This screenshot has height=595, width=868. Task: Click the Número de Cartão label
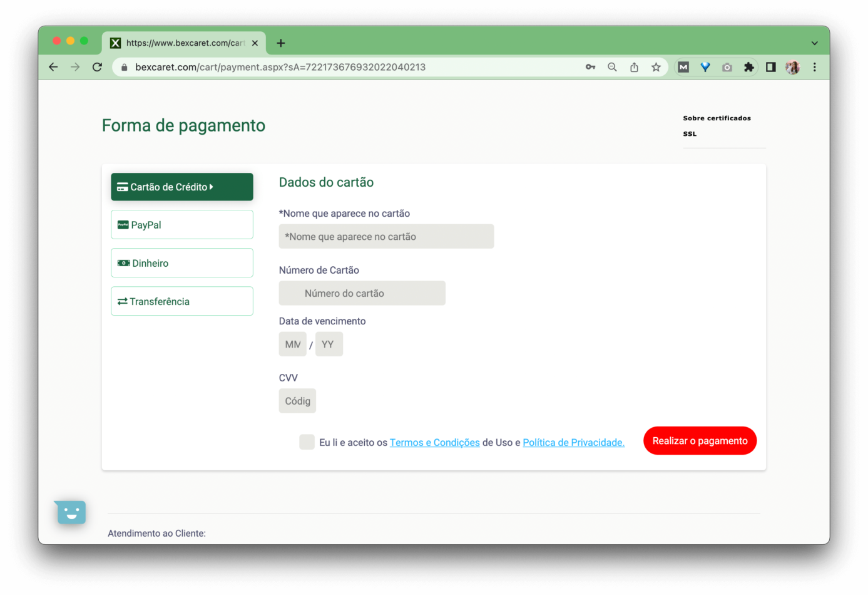pyautogui.click(x=319, y=270)
